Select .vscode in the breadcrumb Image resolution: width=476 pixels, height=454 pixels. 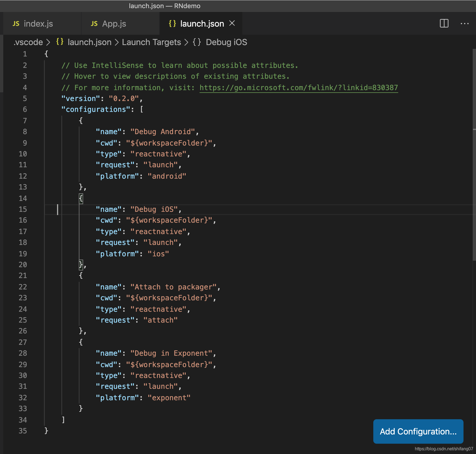pos(28,42)
